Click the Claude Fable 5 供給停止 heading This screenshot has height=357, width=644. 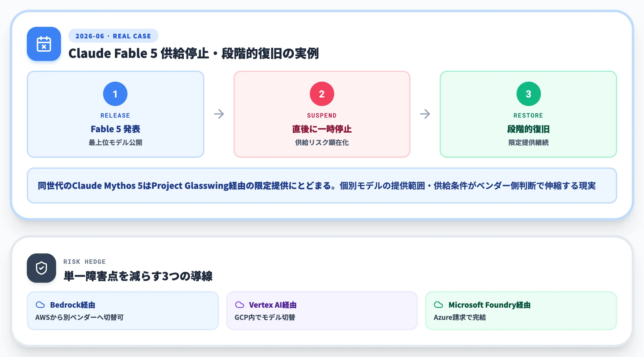tap(194, 53)
